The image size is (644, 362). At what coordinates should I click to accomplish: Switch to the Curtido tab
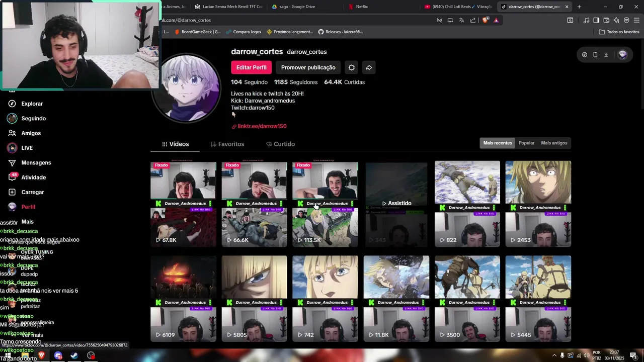pos(281,144)
